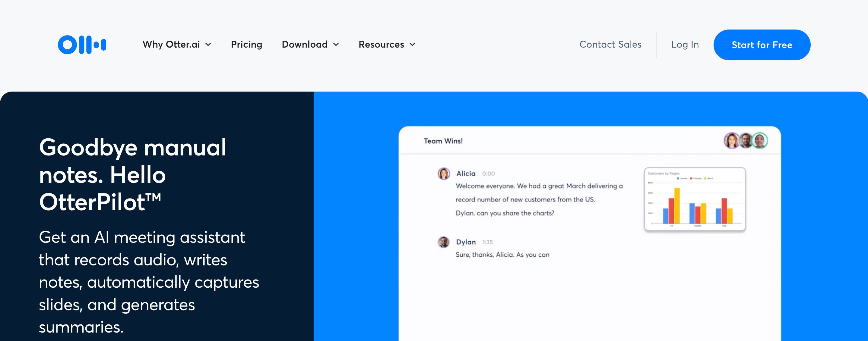Click the Start for Free button
868x341 pixels.
tap(762, 45)
